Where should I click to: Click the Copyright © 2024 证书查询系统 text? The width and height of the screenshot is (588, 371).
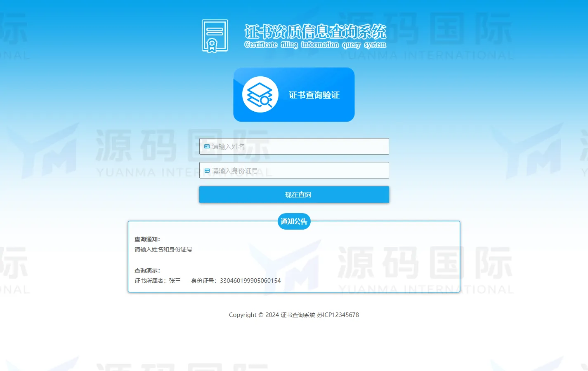[x=272, y=315]
